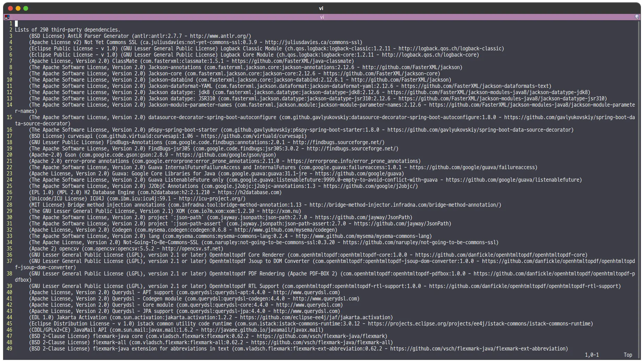The image size is (644, 363).
Task: Click 'Jackson-dataformat-YAML' text on line 11
Action: coord(180,86)
